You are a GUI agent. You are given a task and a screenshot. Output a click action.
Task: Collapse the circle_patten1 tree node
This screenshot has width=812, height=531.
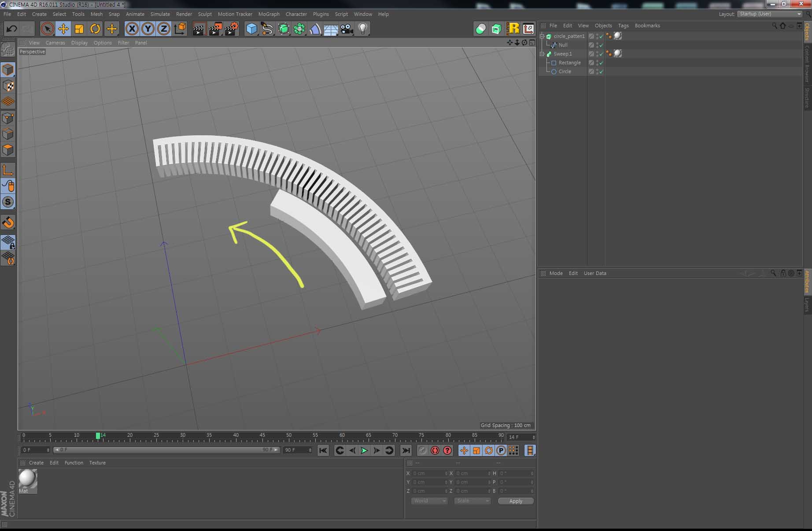click(543, 36)
